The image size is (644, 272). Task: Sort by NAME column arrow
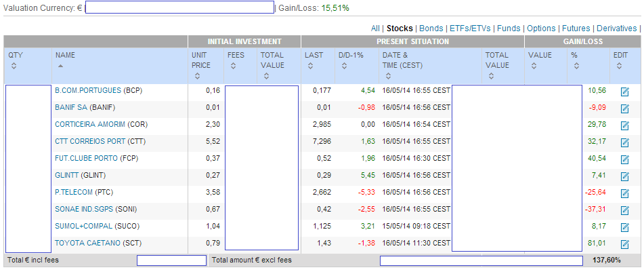pos(60,66)
